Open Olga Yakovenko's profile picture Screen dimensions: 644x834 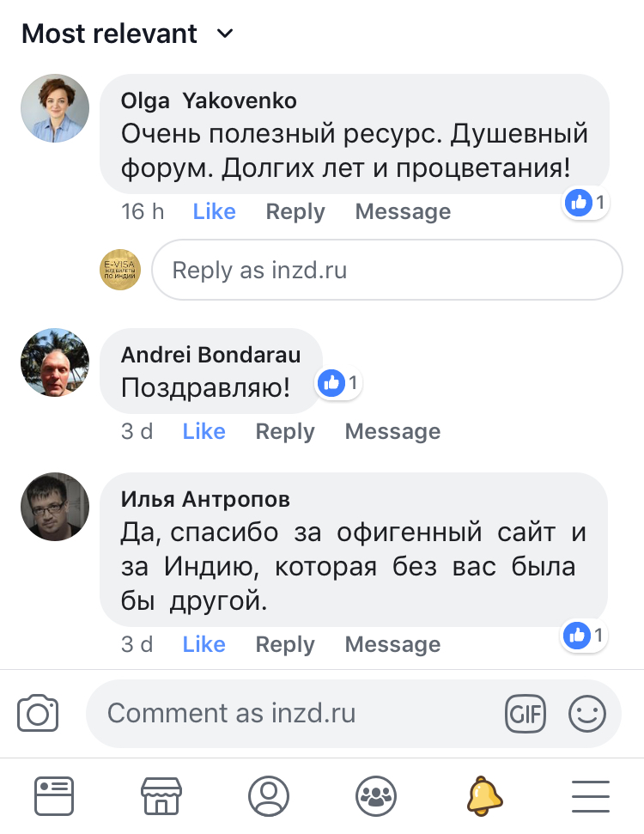55,108
